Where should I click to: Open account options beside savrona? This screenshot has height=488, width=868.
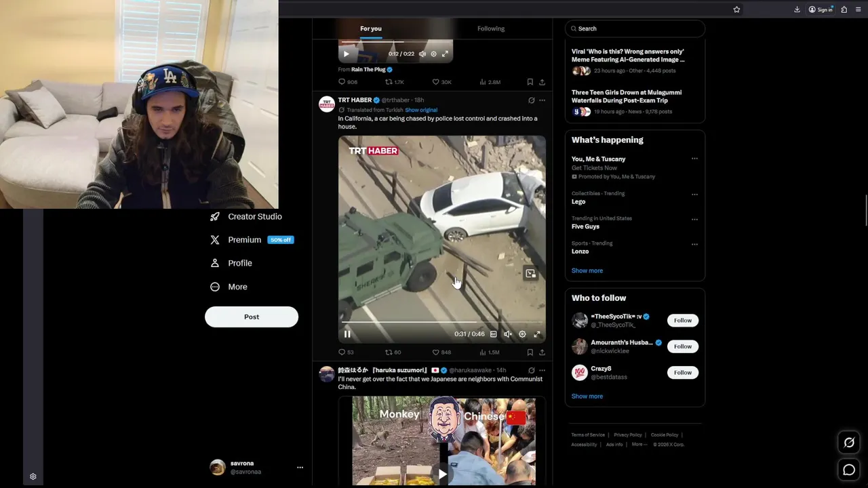point(300,468)
